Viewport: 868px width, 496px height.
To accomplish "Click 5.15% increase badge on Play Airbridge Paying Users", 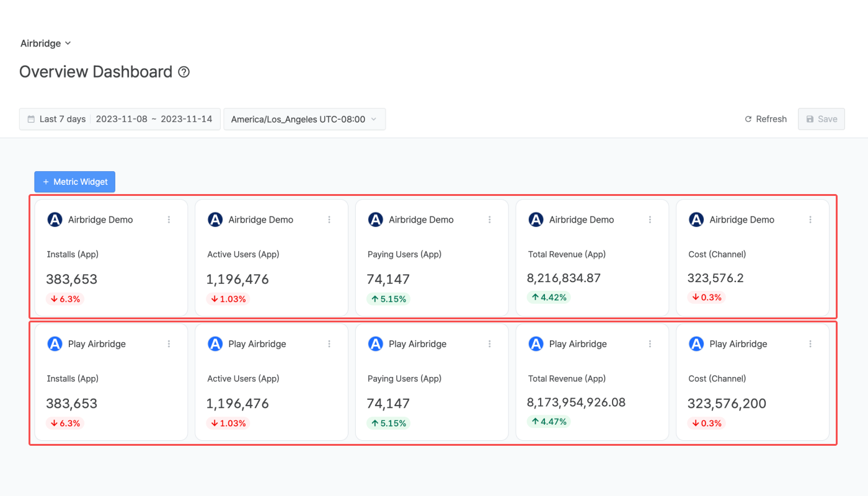I will point(389,423).
